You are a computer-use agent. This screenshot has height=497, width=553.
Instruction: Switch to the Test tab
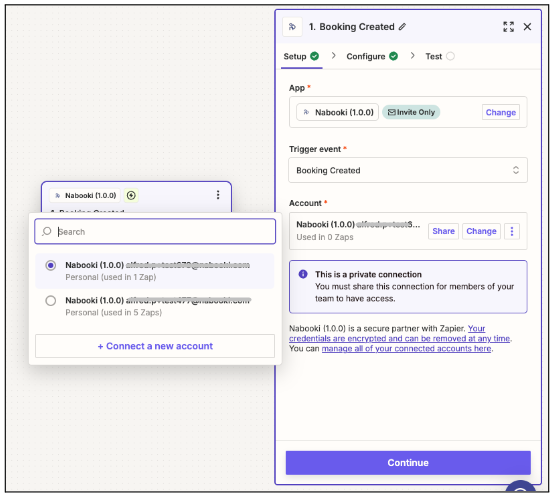(x=440, y=56)
